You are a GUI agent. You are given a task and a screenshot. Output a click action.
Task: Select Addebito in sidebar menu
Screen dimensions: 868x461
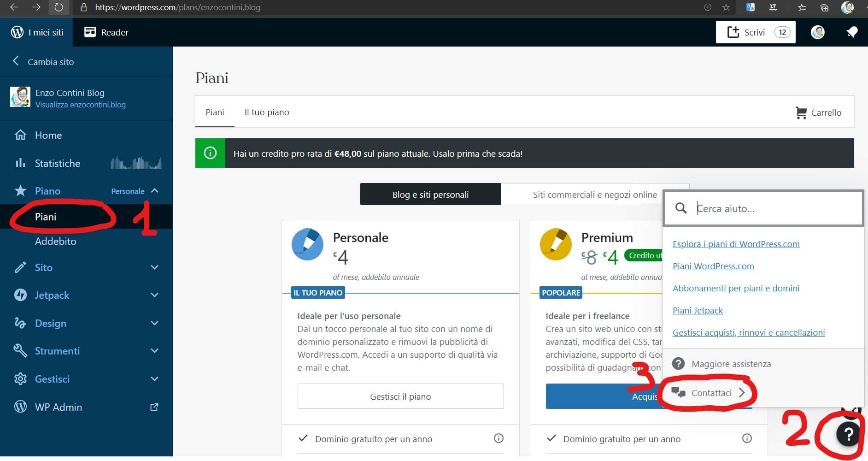56,241
